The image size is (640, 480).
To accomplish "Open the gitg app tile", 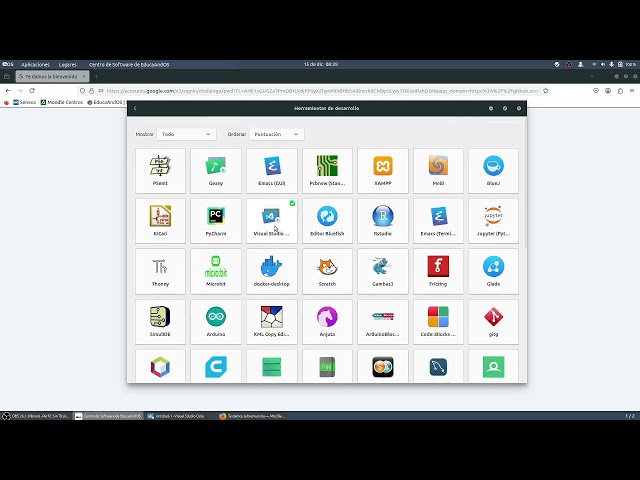I will coord(493,322).
